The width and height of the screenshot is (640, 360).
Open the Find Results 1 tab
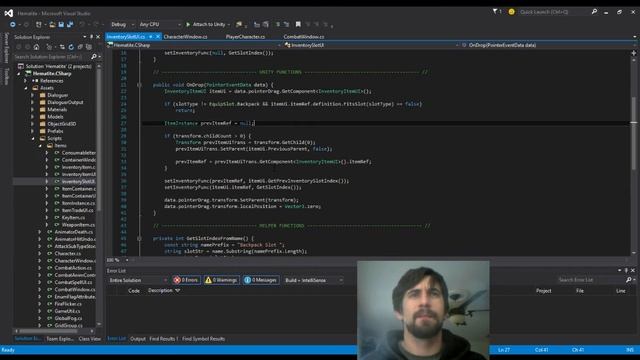click(x=164, y=339)
